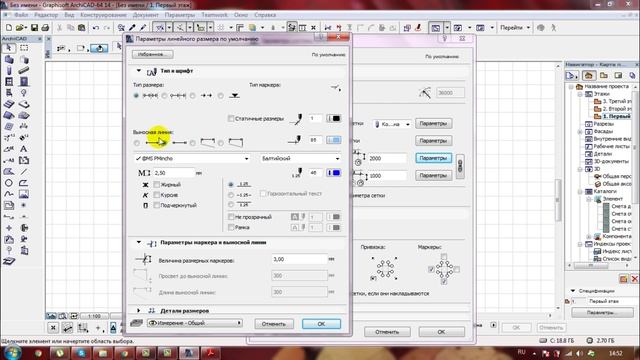Open the Layout Book icon in Navigator
The image size is (640, 360).
click(x=618, y=76)
